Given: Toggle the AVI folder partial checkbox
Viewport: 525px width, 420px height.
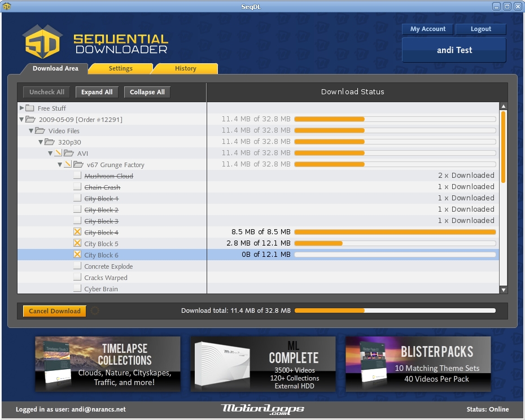Looking at the screenshot, I should pyautogui.click(x=58, y=153).
